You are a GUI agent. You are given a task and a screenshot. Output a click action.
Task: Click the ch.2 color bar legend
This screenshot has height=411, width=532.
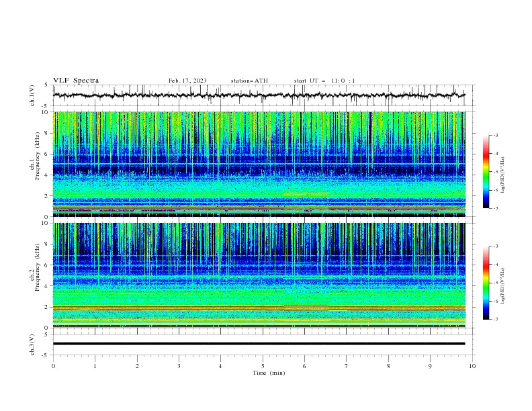tap(486, 283)
